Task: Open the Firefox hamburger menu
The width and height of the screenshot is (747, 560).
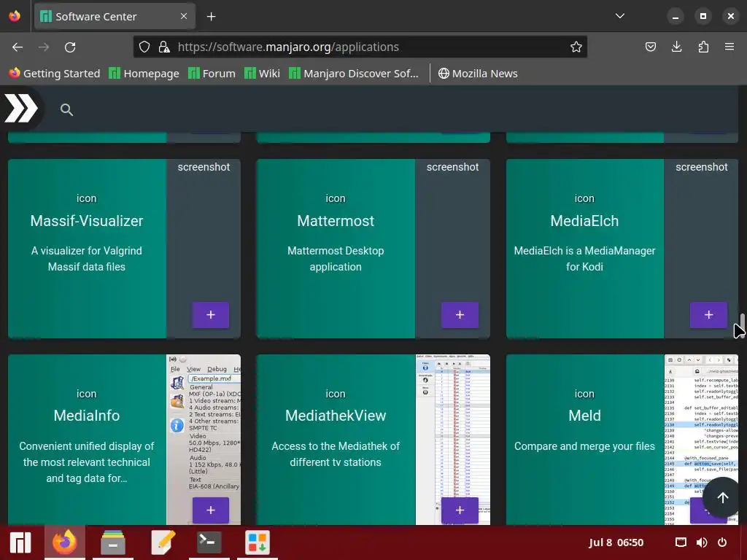Action: [x=729, y=47]
